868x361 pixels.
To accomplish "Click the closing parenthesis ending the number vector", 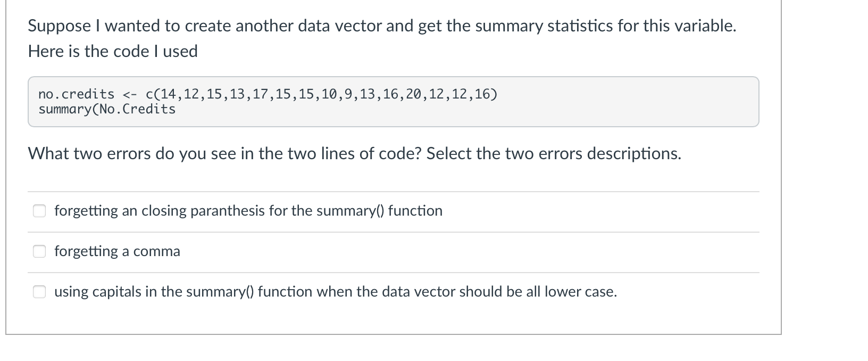I will pos(494,94).
